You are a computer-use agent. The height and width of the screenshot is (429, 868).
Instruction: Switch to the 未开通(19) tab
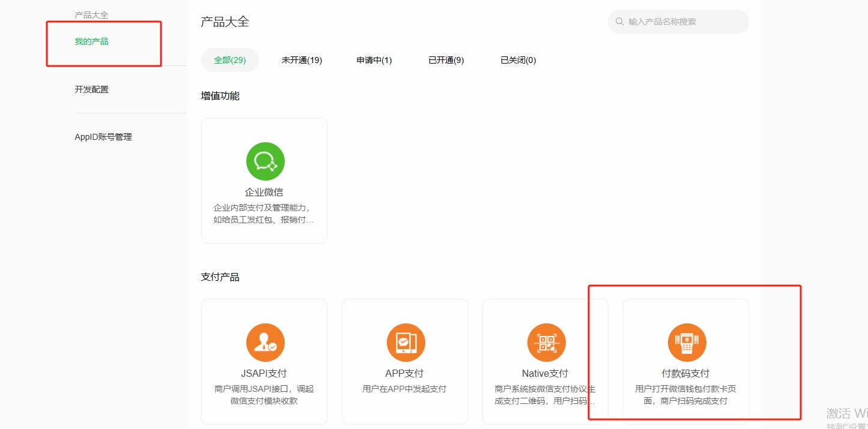pos(302,60)
